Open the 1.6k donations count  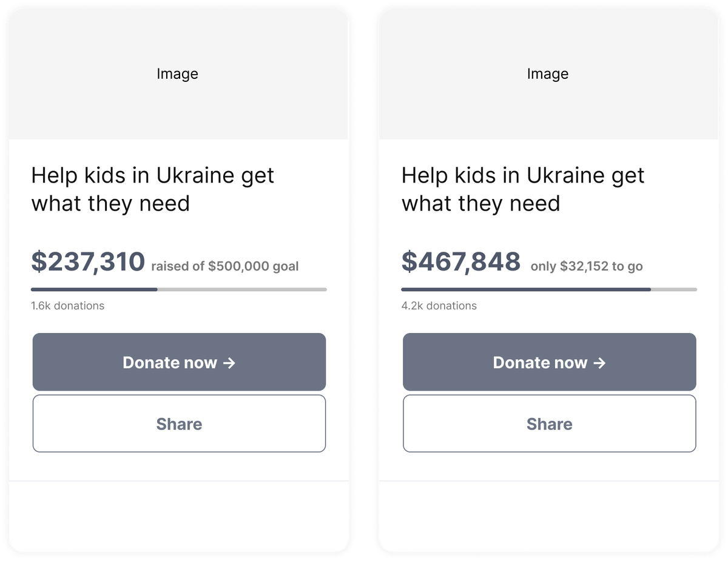[x=68, y=306]
